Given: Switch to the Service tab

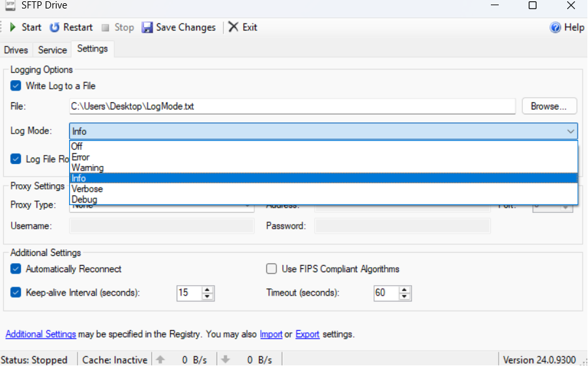Looking at the screenshot, I should tap(53, 50).
